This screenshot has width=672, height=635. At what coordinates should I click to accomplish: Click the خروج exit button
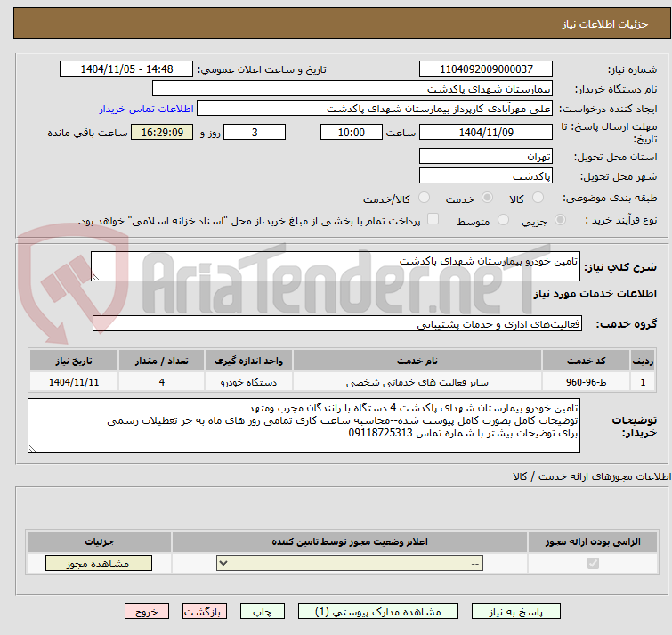(147, 612)
